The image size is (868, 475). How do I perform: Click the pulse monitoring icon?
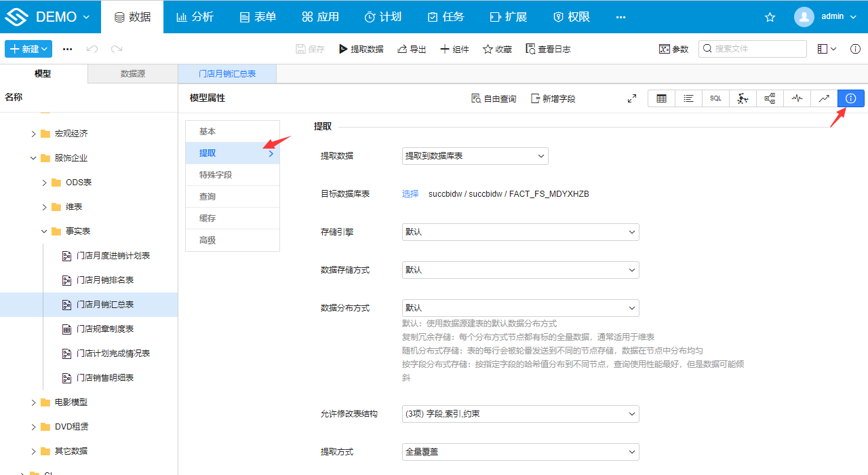(797, 98)
